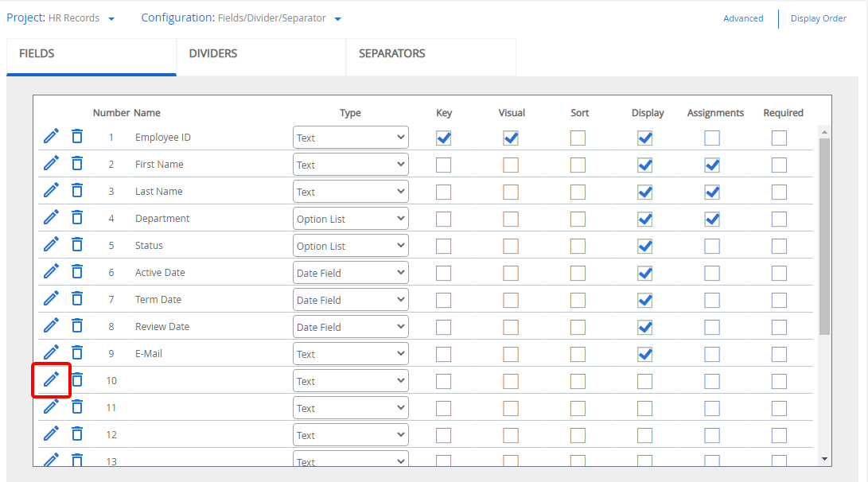The width and height of the screenshot is (868, 482).
Task: Delete the First Name field via trash icon
Action: (77, 164)
